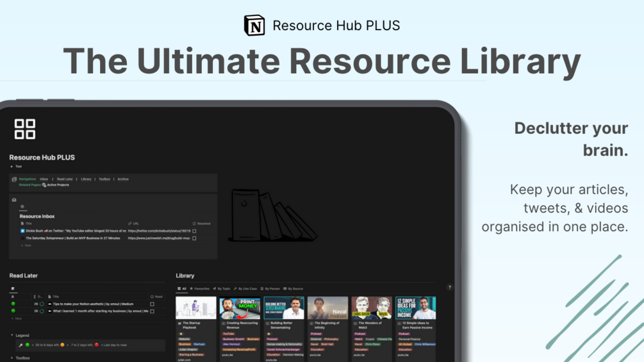This screenshot has height=362, width=644.
Task: Click the cube icon beside Navigation
Action: pos(14,179)
